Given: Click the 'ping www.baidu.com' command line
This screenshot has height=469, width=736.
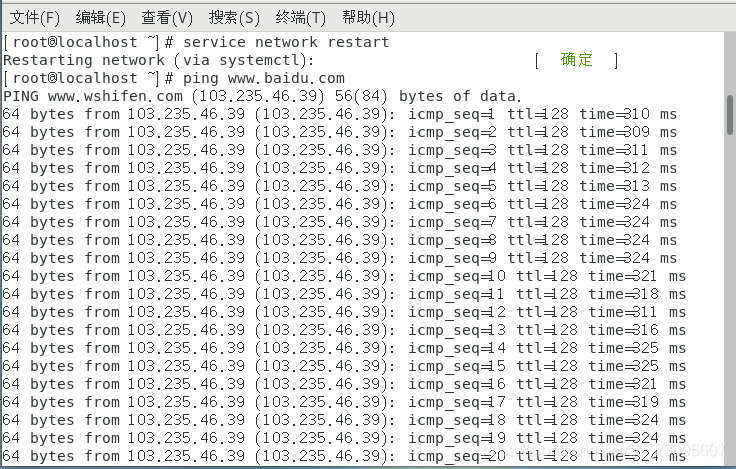Looking at the screenshot, I should pos(174,78).
